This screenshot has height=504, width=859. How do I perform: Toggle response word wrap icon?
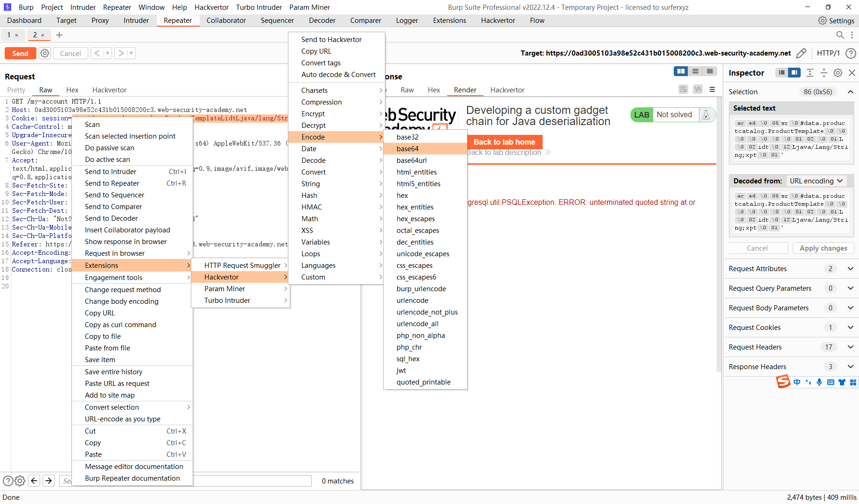pyautogui.click(x=684, y=89)
